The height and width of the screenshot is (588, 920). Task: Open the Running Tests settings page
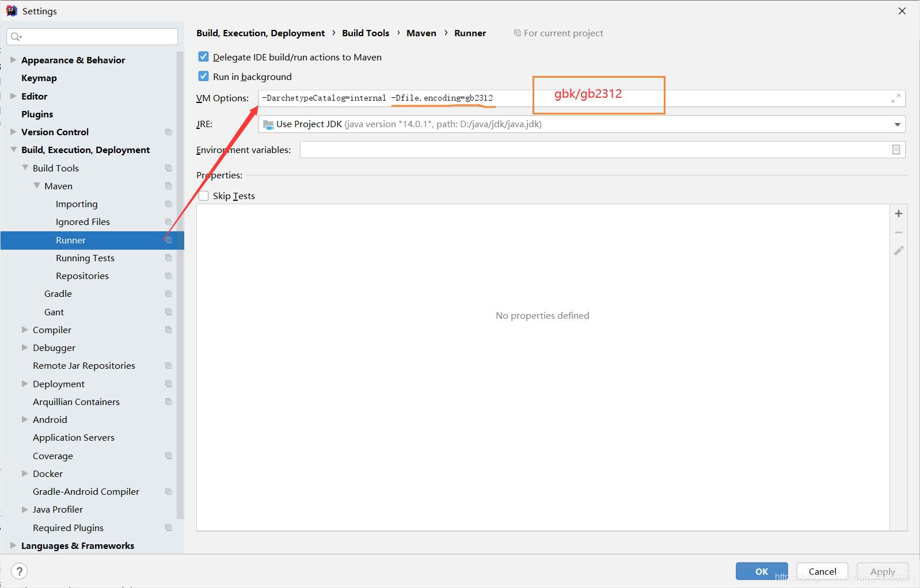[85, 258]
